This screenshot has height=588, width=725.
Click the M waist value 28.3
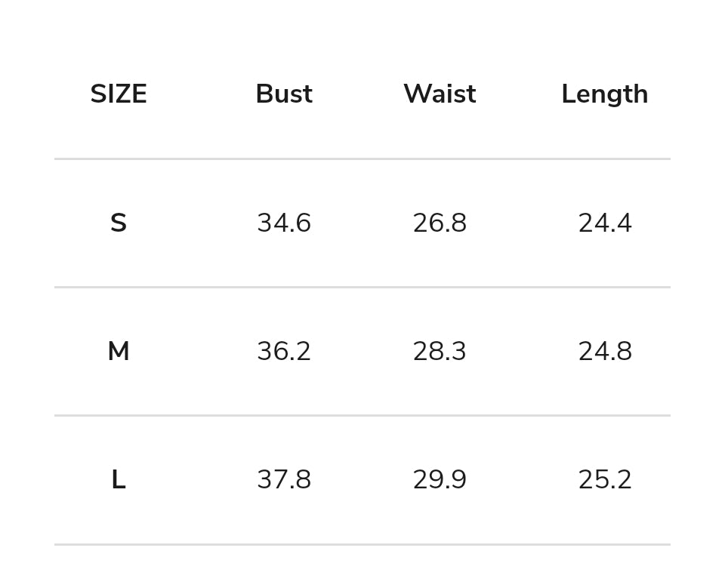440,352
